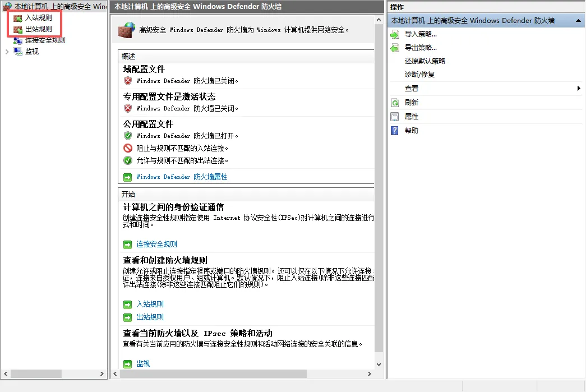Open 属性 in the actions pane

pos(412,117)
